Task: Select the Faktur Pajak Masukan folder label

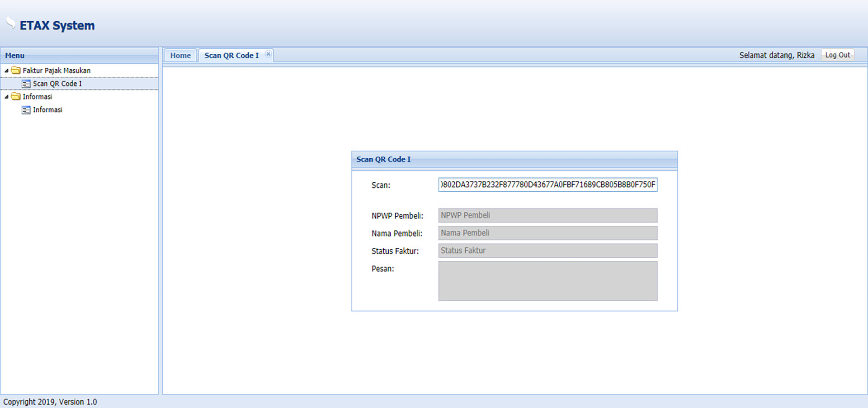Action: coord(57,71)
